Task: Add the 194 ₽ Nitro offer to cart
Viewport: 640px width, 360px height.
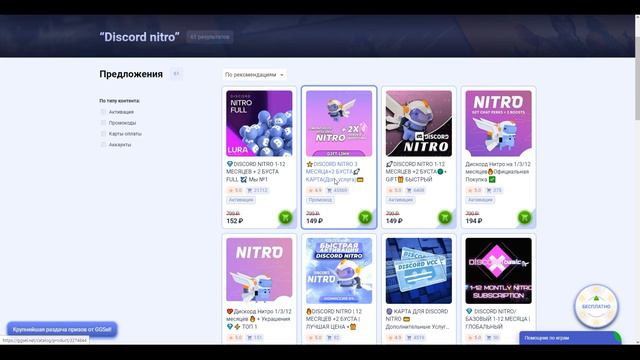Action: [524, 217]
